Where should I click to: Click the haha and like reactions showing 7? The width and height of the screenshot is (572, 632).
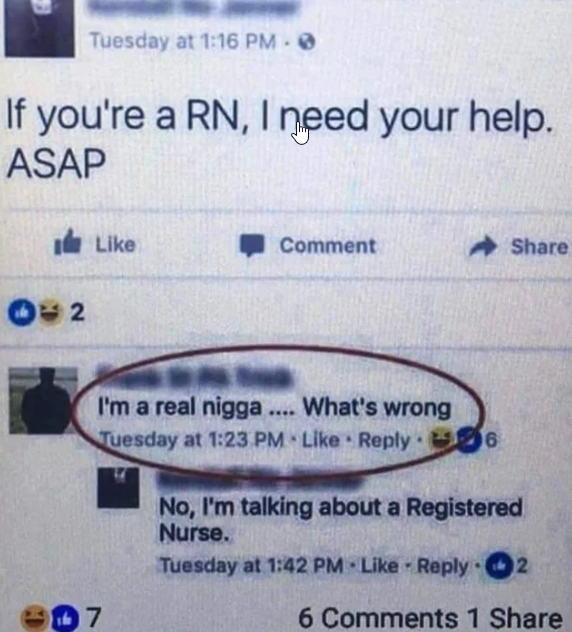pos(60,617)
